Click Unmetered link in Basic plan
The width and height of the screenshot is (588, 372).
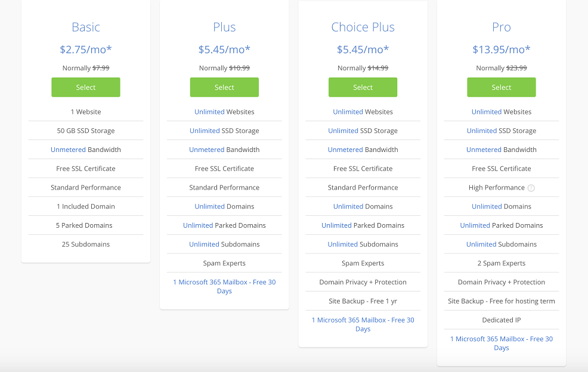click(x=68, y=150)
